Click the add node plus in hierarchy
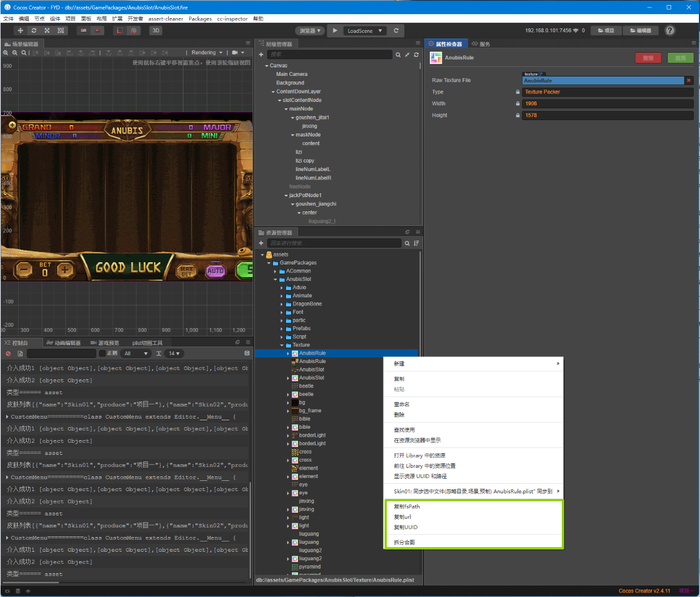 coord(261,54)
